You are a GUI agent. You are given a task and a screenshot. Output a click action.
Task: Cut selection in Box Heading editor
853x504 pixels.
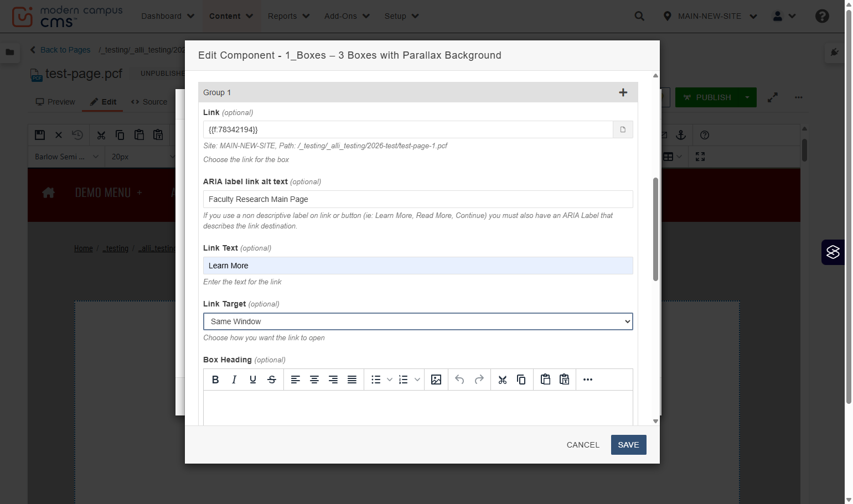503,380
